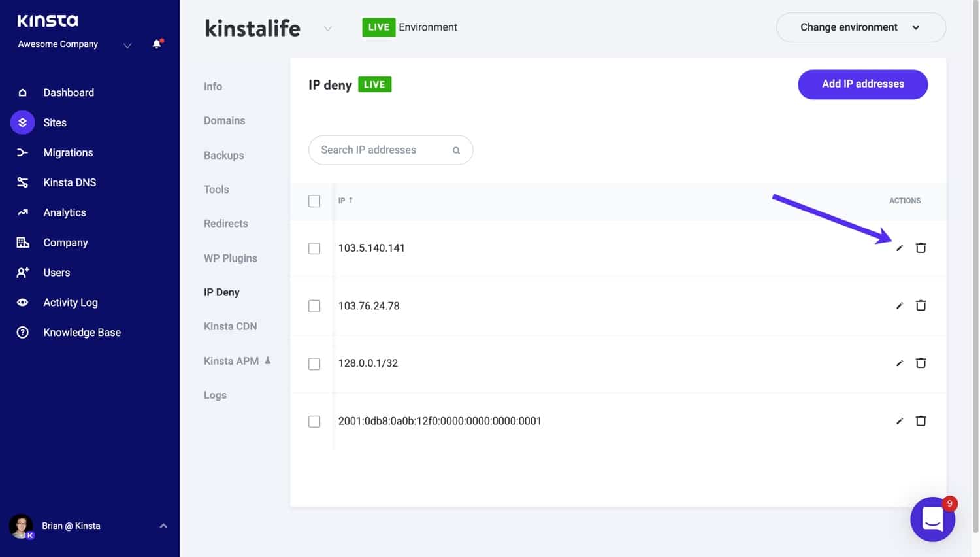Click the Add IP addresses button
Image resolution: width=980 pixels, height=557 pixels.
(x=862, y=84)
